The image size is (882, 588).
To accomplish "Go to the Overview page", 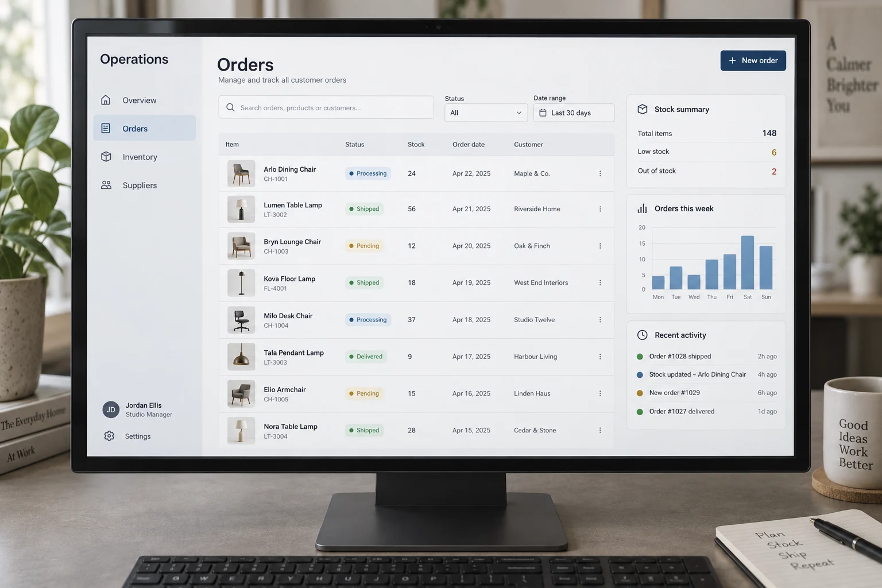I will 144,100.
